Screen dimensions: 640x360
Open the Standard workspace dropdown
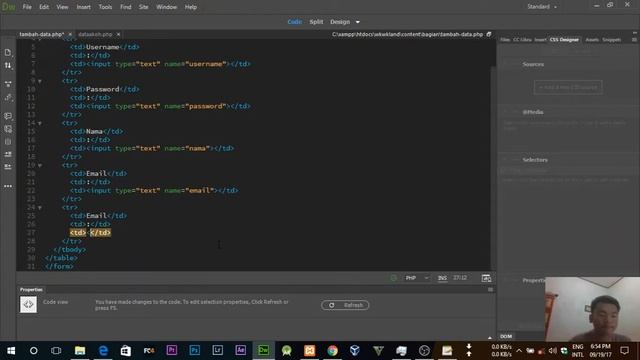coord(542,7)
